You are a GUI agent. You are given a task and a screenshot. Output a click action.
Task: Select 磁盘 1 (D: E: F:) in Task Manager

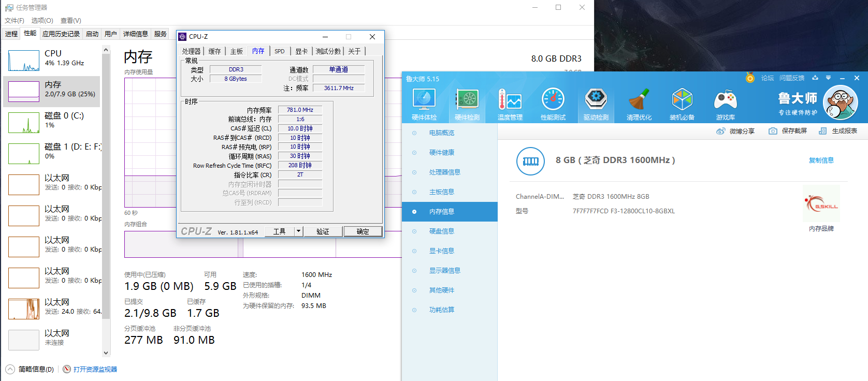pyautogui.click(x=52, y=154)
